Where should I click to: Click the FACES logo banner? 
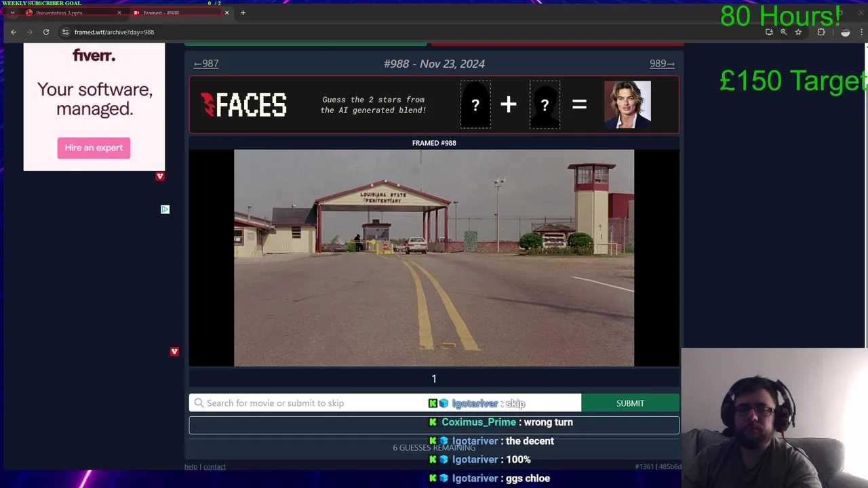click(243, 104)
